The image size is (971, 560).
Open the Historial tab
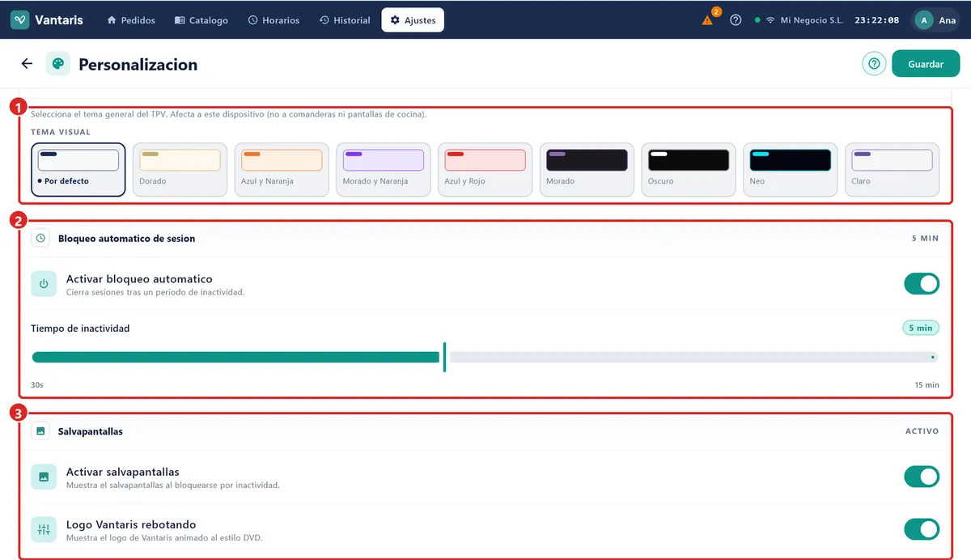345,20
